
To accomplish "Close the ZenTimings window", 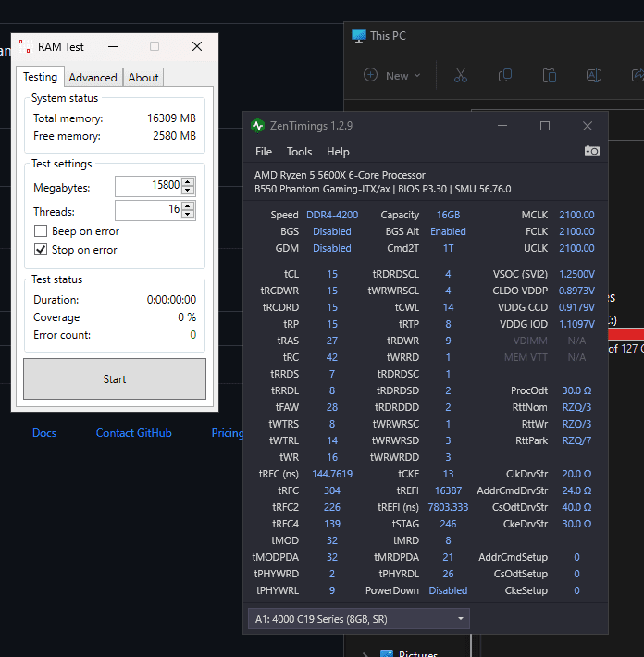I will [x=588, y=126].
